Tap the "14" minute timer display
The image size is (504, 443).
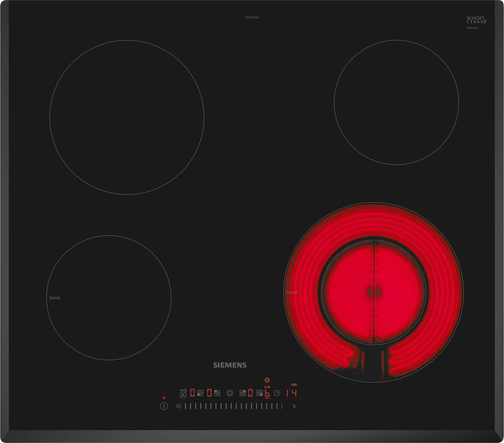click(292, 393)
